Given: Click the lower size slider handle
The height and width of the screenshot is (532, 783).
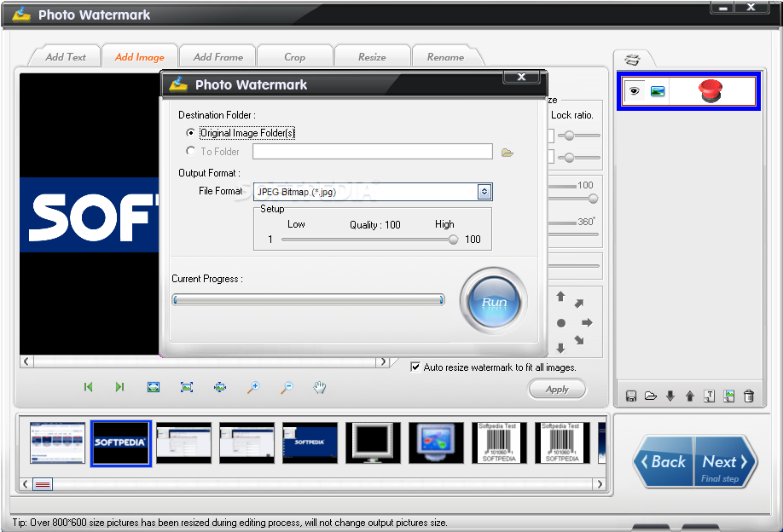Looking at the screenshot, I should 569,158.
